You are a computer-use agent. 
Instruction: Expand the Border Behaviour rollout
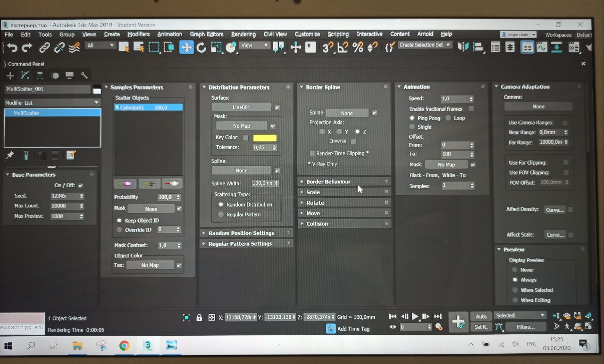[x=344, y=182]
